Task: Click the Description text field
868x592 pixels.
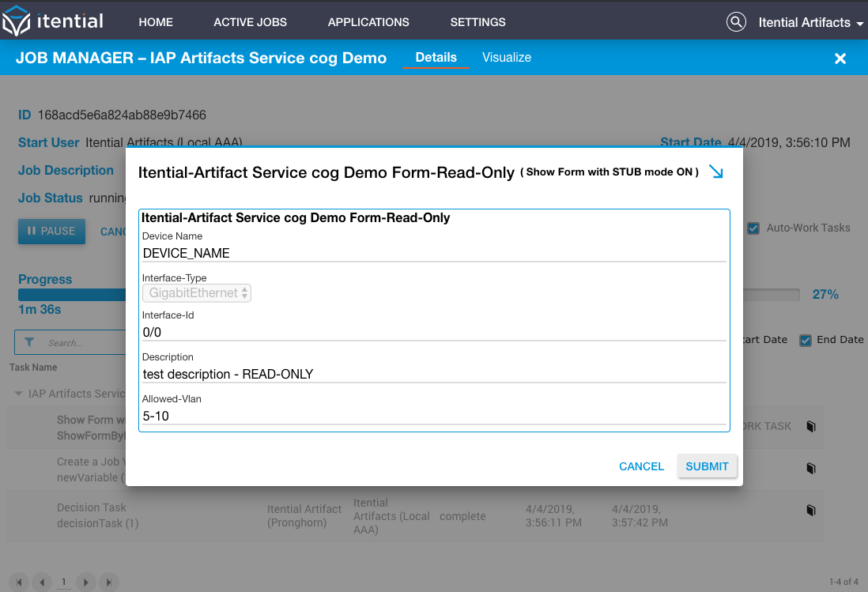Action: [434, 374]
